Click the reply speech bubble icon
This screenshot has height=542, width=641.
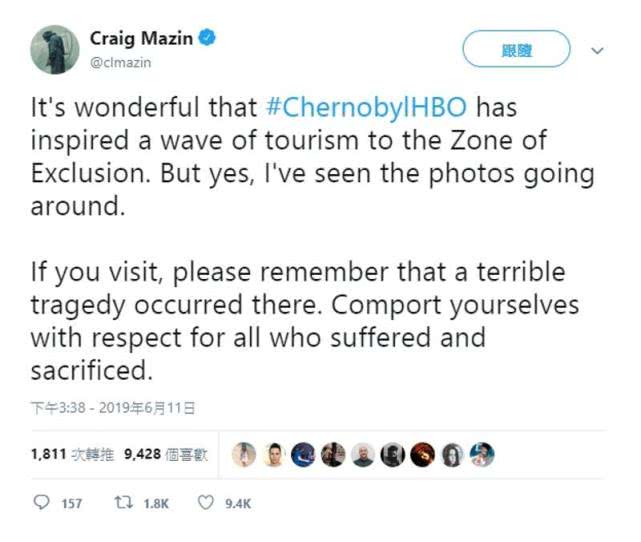[41, 502]
